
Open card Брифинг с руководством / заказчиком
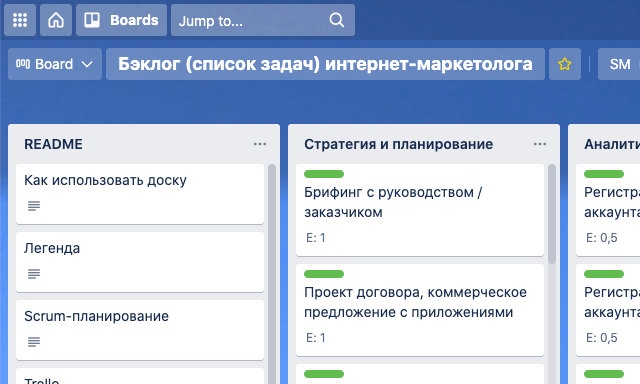[x=420, y=210]
